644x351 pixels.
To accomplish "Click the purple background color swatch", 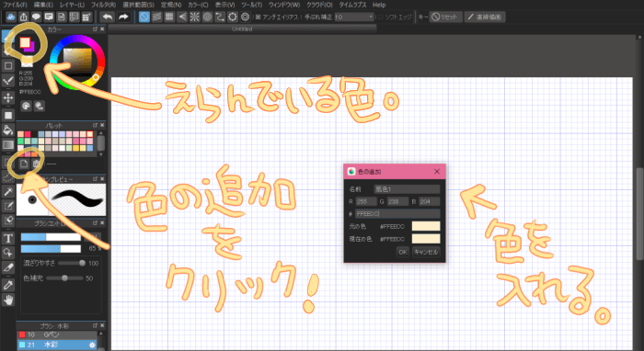I will click(30, 48).
